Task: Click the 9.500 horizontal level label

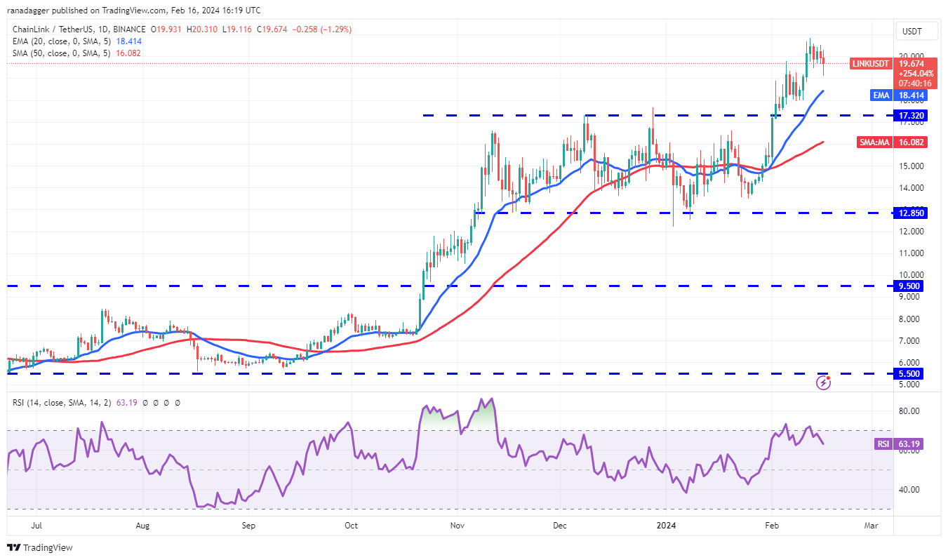Action: [910, 286]
